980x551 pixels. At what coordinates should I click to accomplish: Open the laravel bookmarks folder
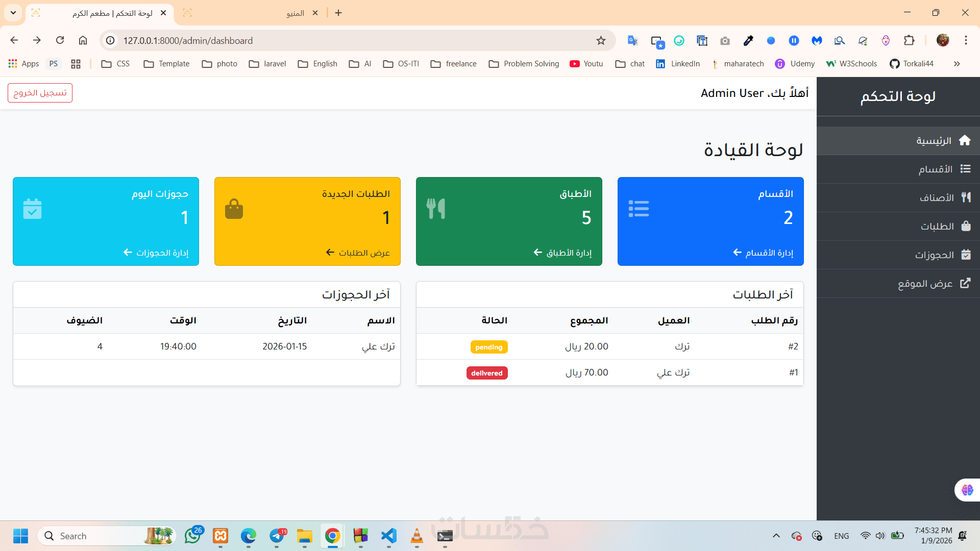tap(267, 64)
